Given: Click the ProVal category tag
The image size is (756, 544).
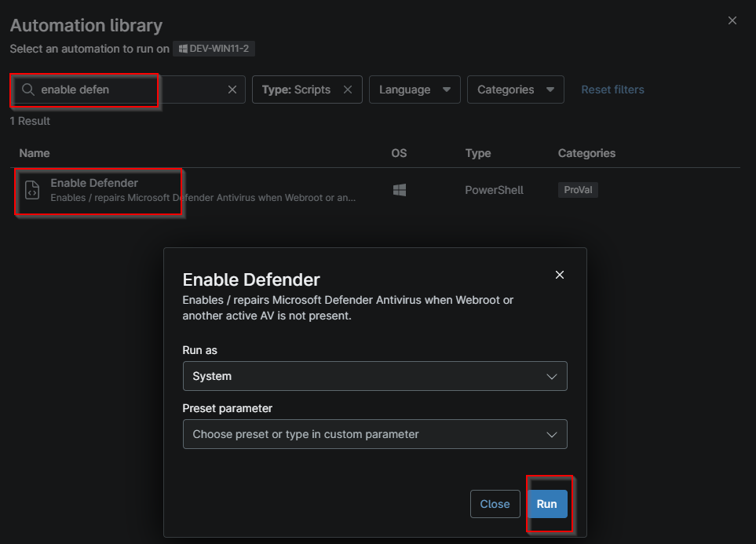Looking at the screenshot, I should (578, 190).
